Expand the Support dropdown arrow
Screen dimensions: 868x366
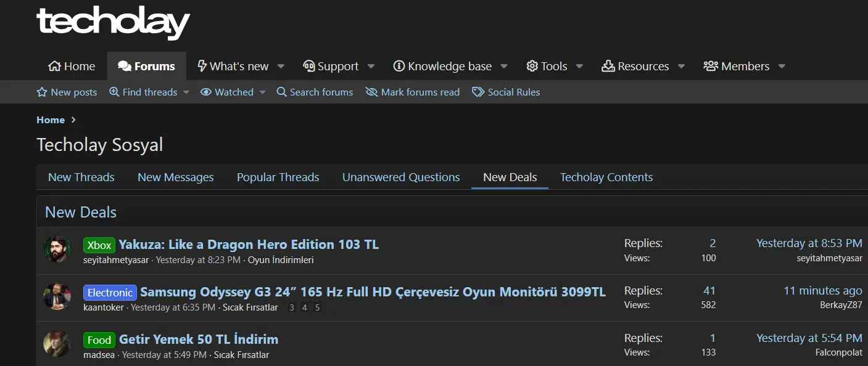[x=371, y=67]
